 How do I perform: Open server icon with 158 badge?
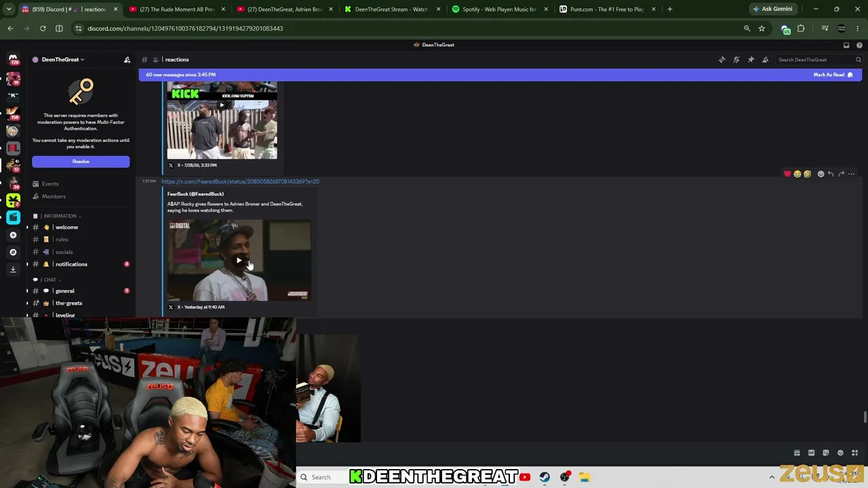[13, 113]
